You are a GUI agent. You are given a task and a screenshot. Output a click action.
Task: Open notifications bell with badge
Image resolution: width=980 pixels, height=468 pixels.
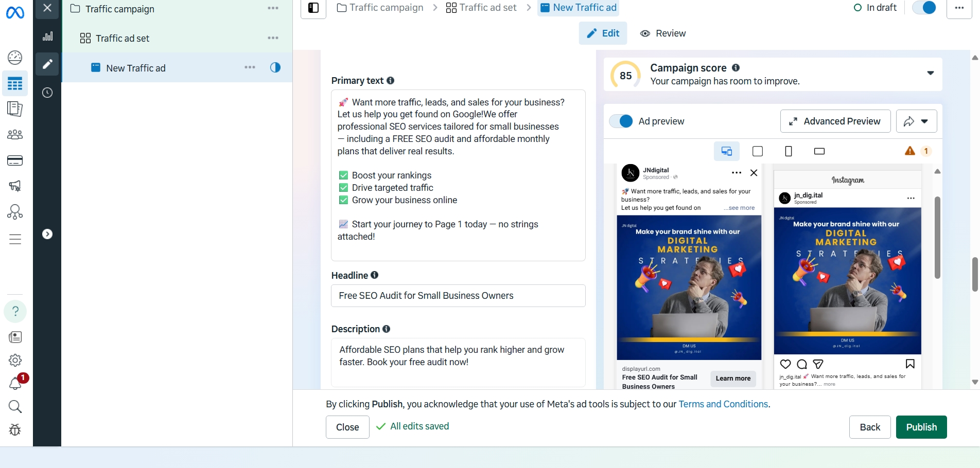(15, 383)
